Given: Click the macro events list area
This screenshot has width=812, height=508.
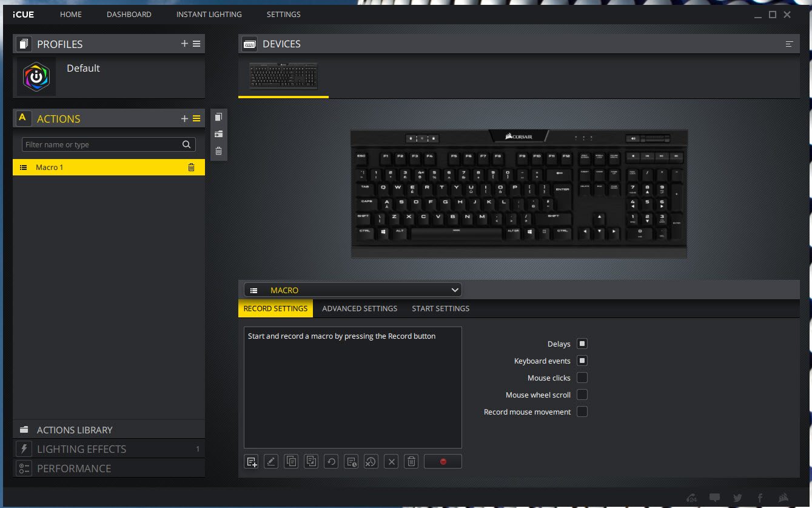Looking at the screenshot, I should coord(353,387).
